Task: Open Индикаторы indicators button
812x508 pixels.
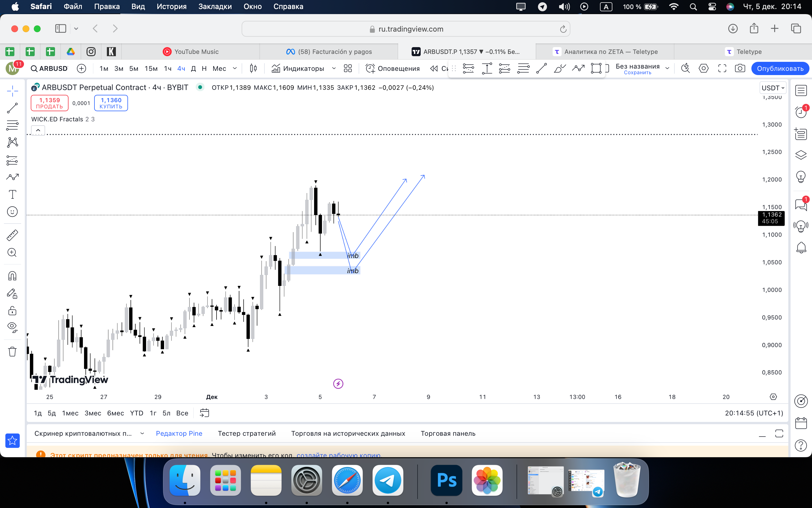Action: click(298, 69)
